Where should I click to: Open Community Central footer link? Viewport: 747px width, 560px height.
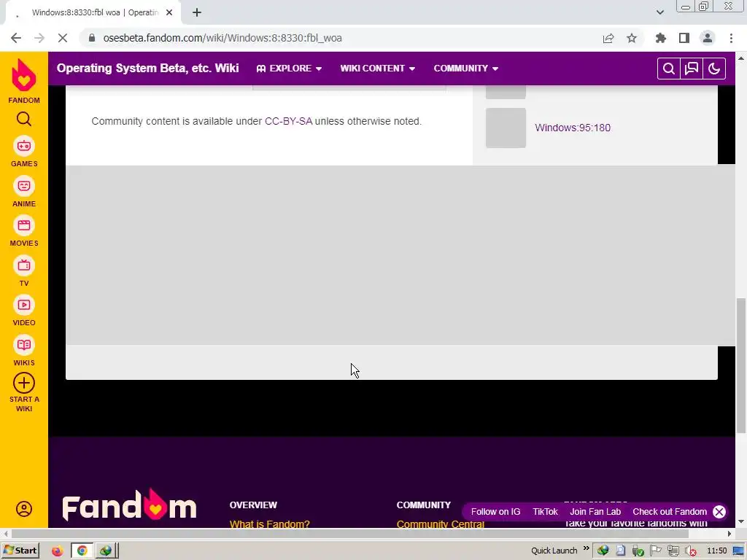440,524
